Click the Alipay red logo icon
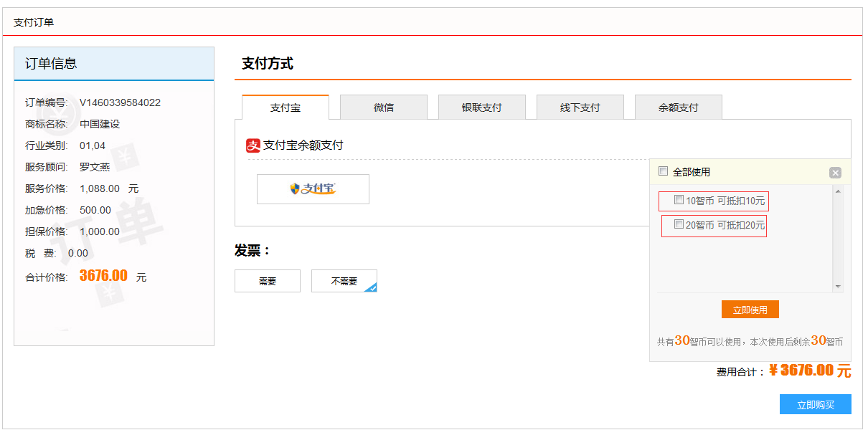Image resolution: width=868 pixels, height=435 pixels. pyautogui.click(x=253, y=145)
